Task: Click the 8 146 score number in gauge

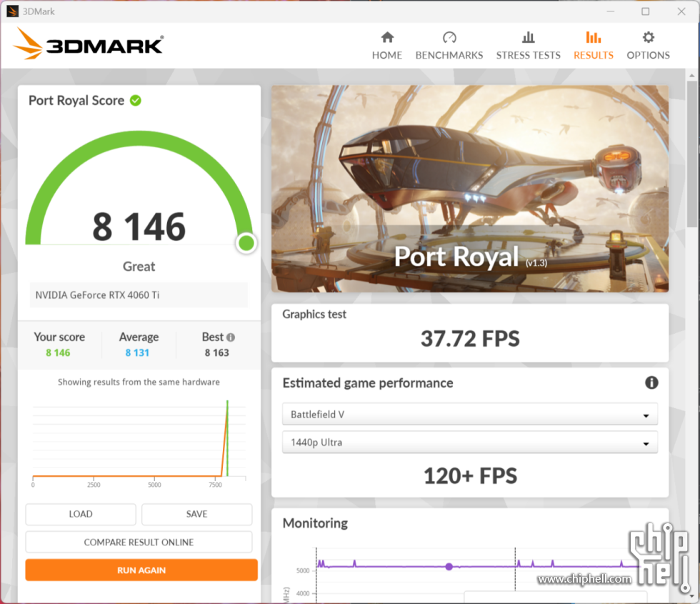Action: [139, 227]
